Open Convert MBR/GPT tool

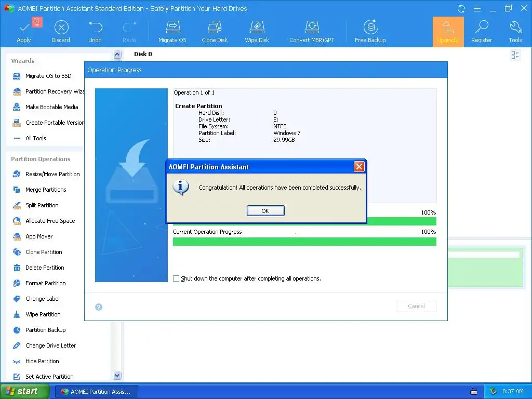coord(312,31)
